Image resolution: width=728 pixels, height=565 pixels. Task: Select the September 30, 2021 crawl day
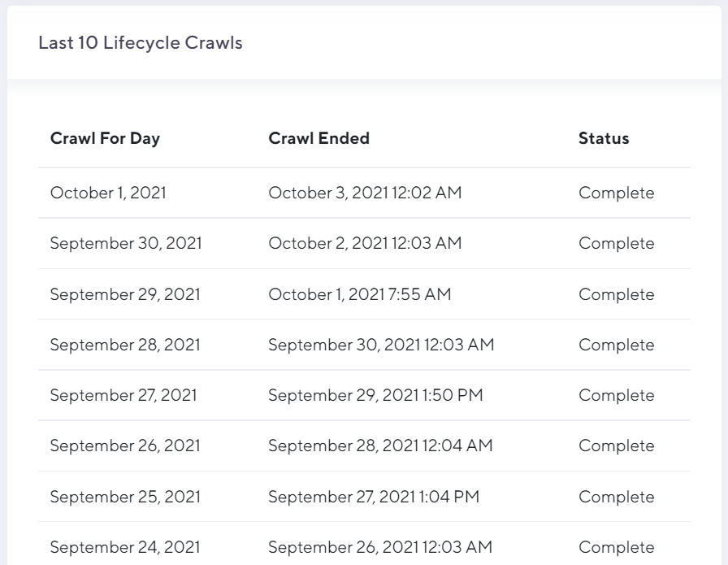pos(126,243)
